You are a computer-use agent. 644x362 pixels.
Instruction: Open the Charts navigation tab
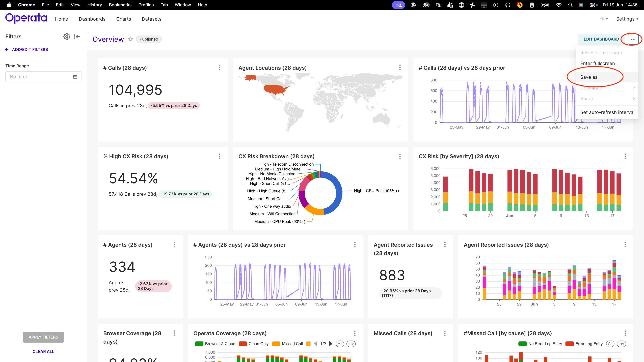[x=123, y=19]
